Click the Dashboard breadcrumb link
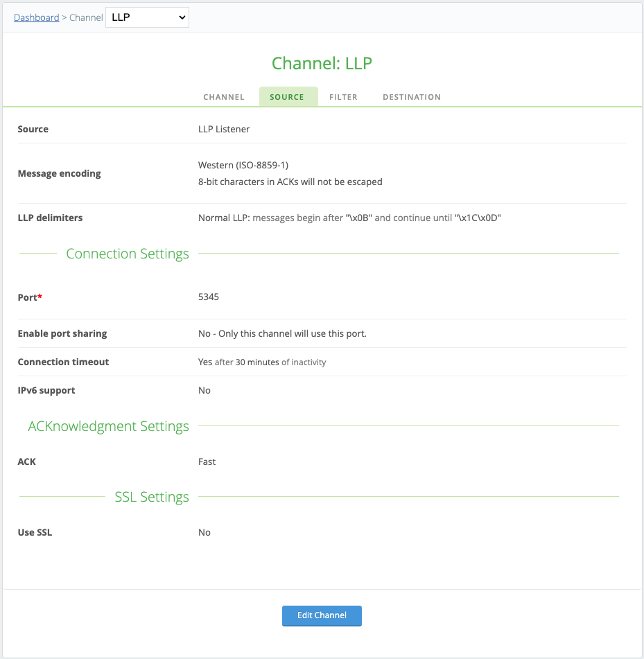The height and width of the screenshot is (659, 644). click(36, 17)
